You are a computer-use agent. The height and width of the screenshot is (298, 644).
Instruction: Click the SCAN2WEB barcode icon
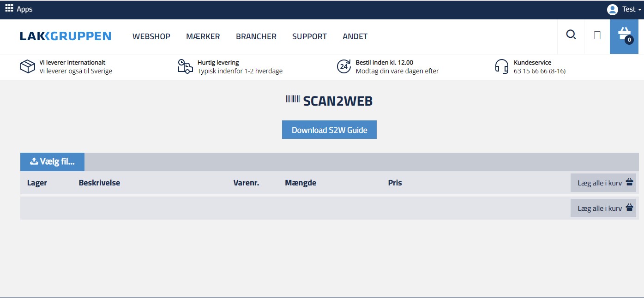tap(293, 99)
